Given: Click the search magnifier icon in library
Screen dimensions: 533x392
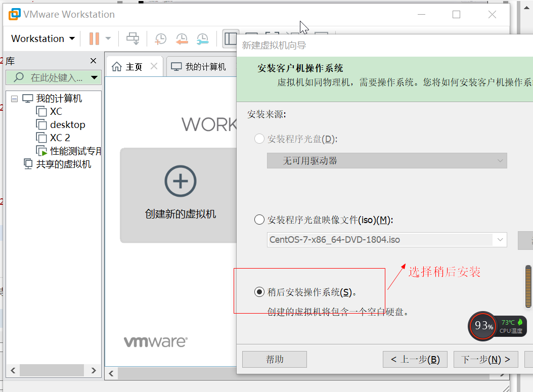Looking at the screenshot, I should (x=19, y=77).
